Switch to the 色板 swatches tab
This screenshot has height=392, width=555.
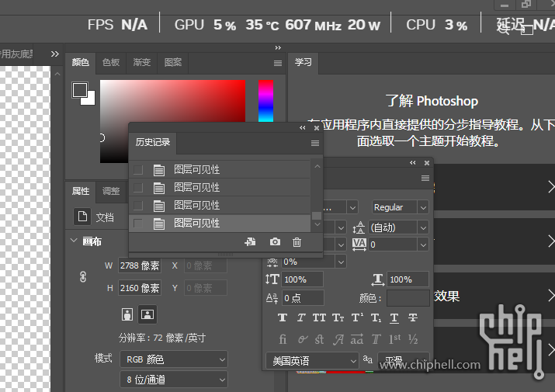point(111,63)
